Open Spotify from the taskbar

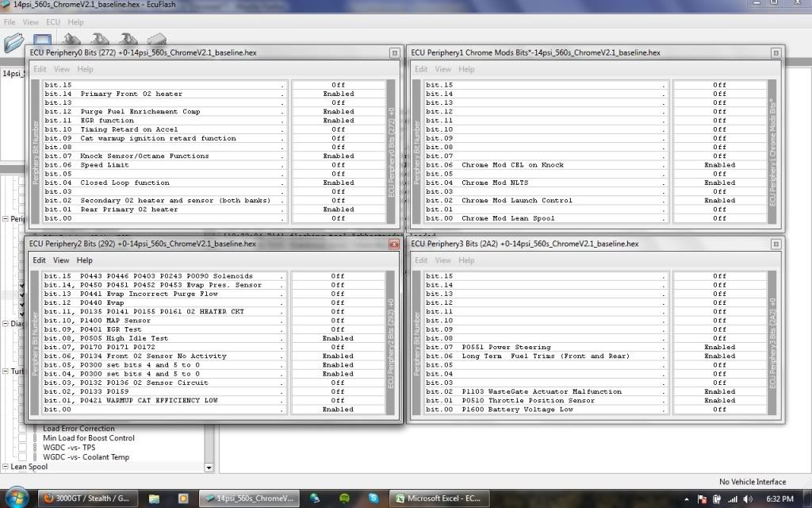point(346,498)
